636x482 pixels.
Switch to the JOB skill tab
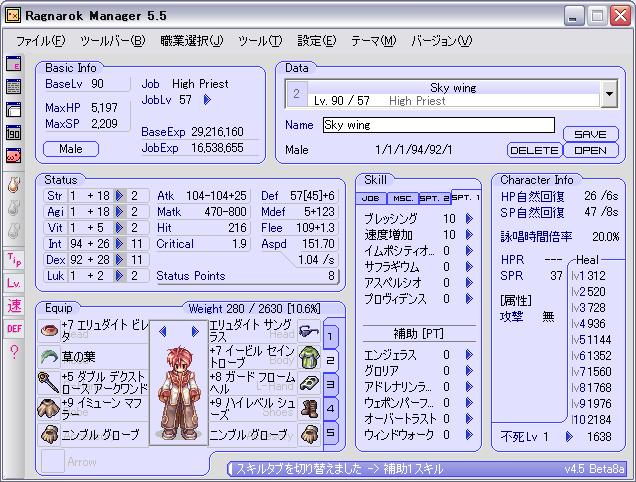tap(371, 198)
